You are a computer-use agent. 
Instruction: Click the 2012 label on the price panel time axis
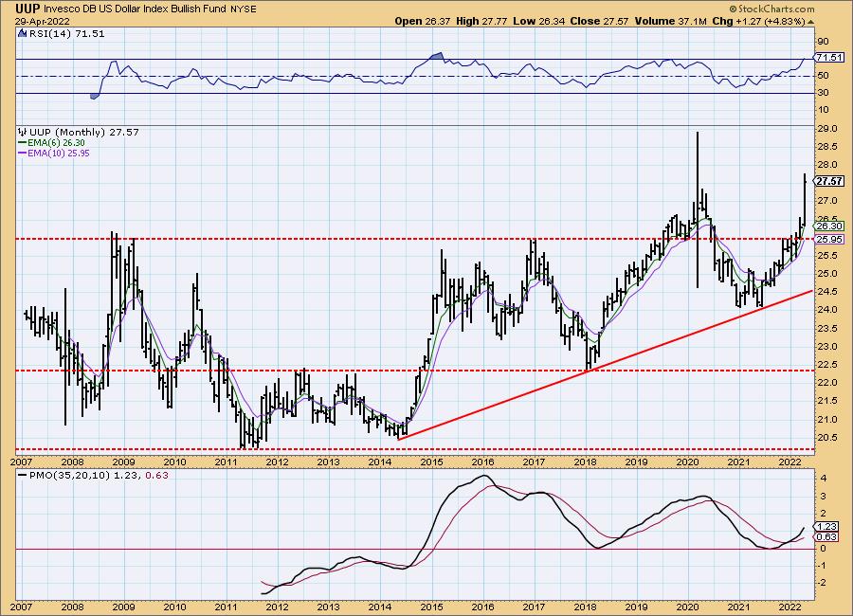(277, 462)
